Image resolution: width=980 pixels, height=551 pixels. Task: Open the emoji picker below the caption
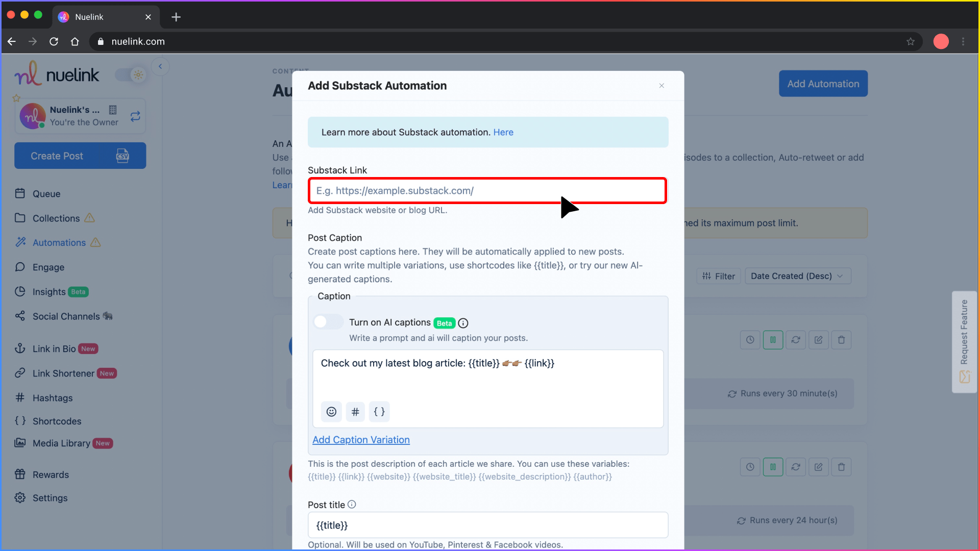331,412
